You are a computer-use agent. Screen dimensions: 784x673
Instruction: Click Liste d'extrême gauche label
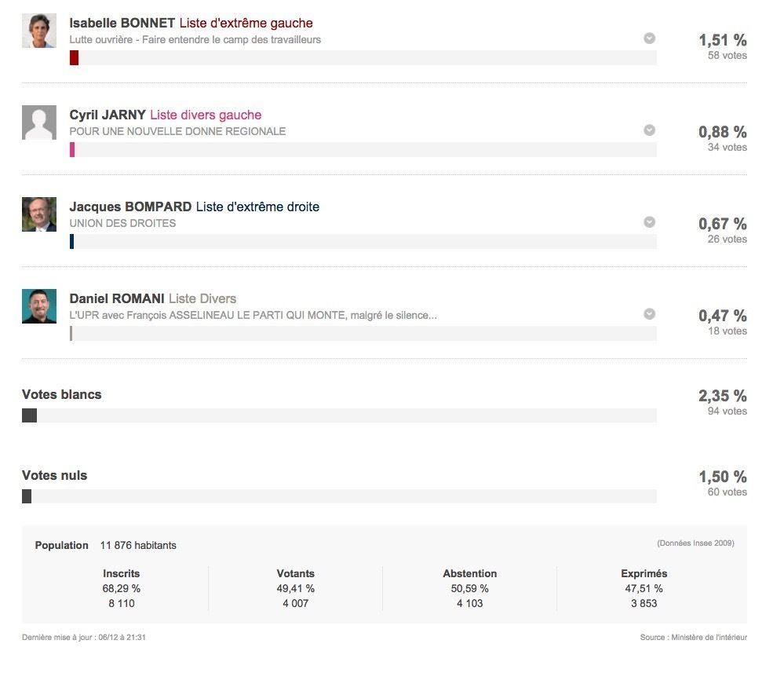(246, 23)
